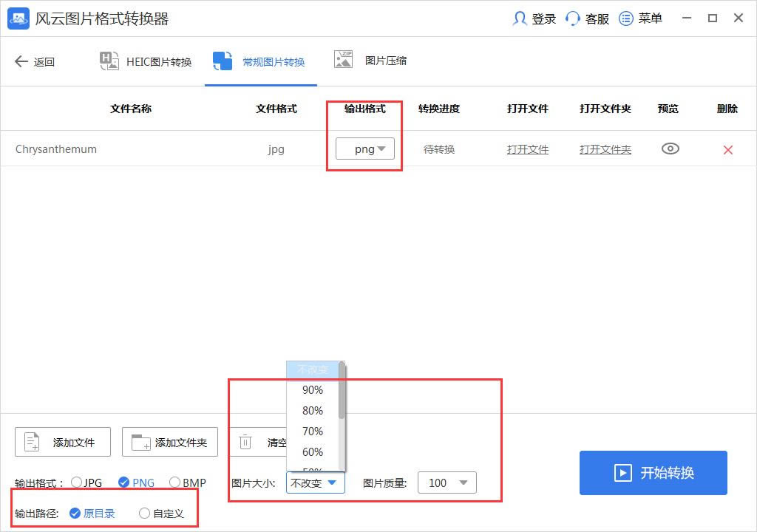Open image quality dropdown showing 100

447,482
